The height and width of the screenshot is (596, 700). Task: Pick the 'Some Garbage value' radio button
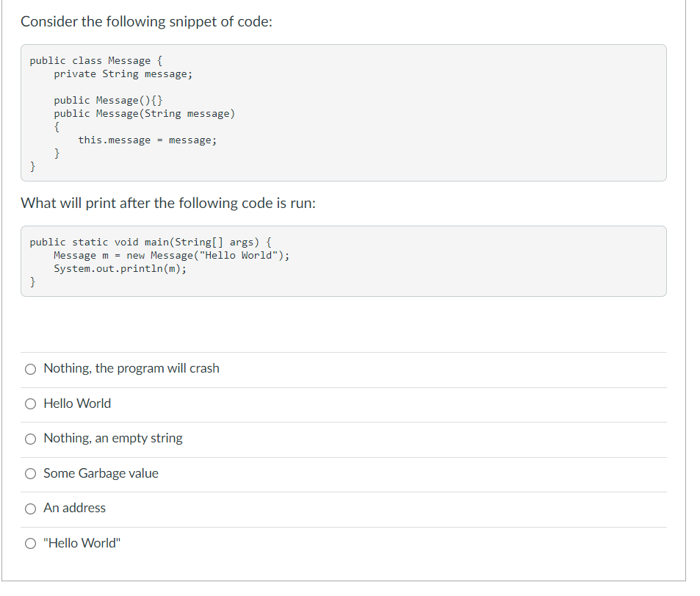(30, 473)
